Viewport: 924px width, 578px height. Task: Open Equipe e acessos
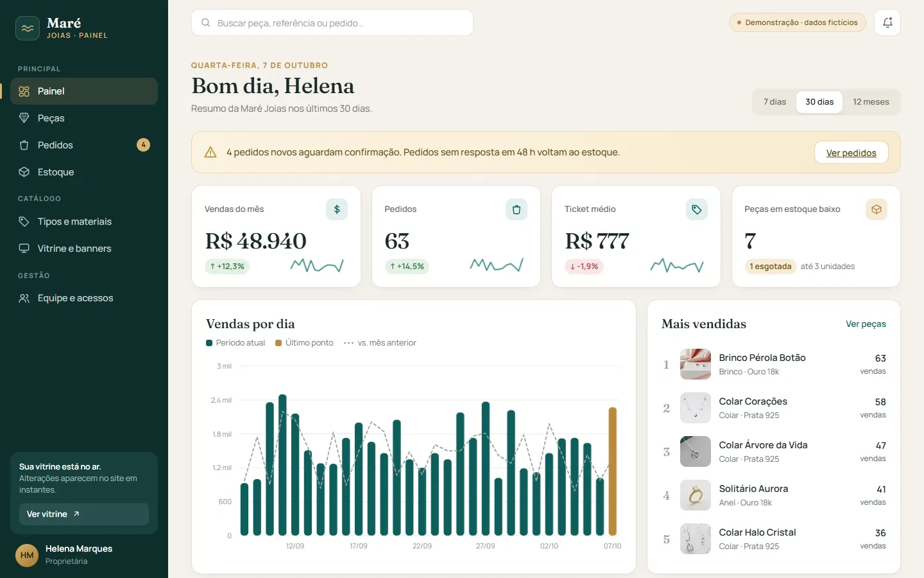tap(84, 298)
